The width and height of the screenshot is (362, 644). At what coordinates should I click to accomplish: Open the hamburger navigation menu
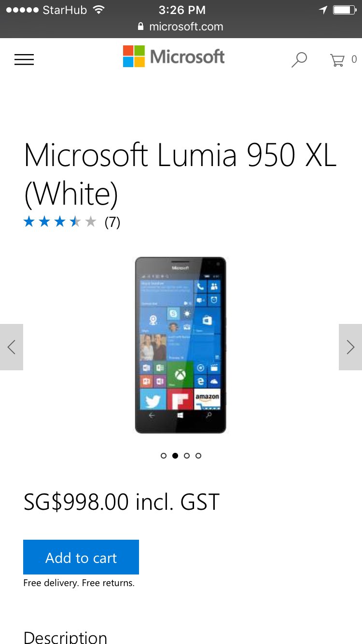coord(24,59)
